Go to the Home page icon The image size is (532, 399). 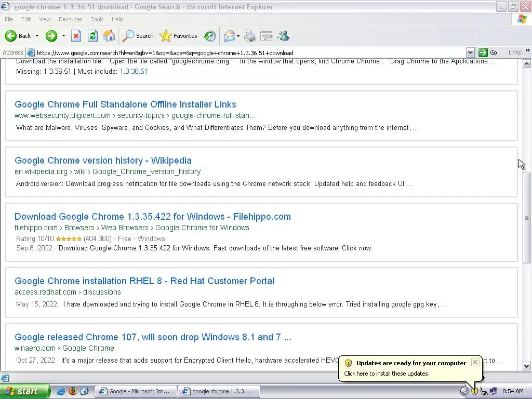(x=109, y=36)
